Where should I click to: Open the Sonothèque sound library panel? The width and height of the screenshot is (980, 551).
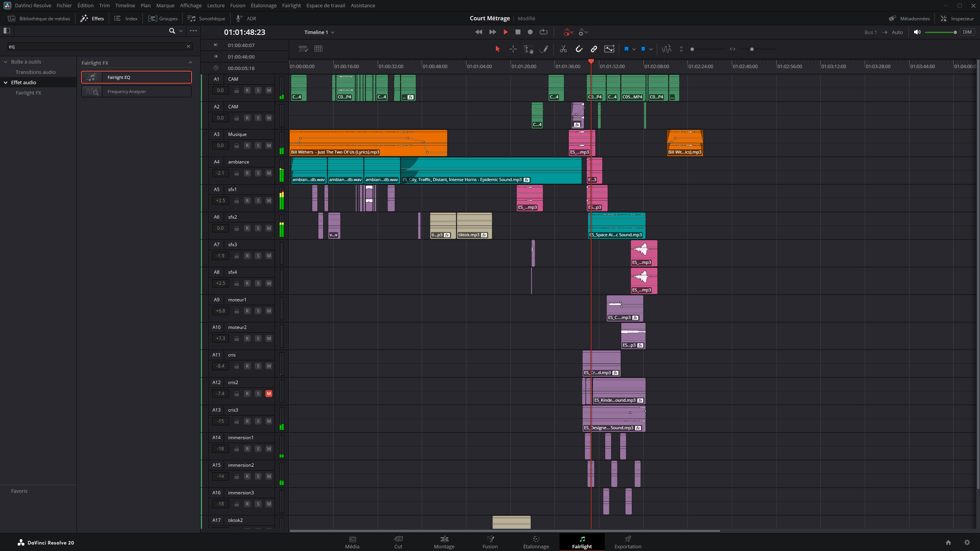click(x=206, y=18)
